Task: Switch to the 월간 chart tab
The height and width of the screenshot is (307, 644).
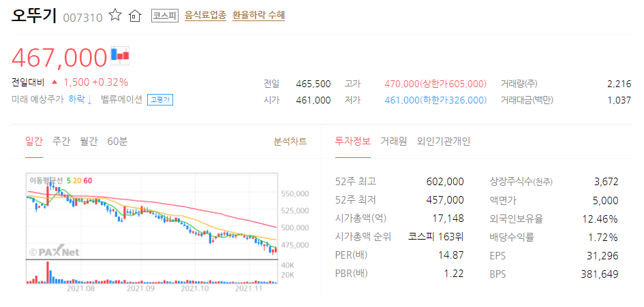Action: point(89,142)
